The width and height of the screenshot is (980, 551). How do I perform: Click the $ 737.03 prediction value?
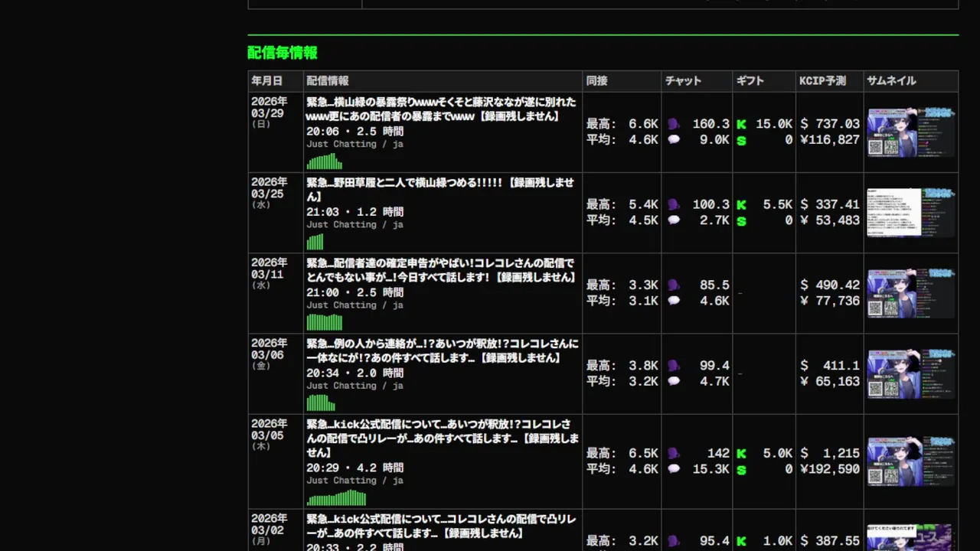[x=830, y=123]
